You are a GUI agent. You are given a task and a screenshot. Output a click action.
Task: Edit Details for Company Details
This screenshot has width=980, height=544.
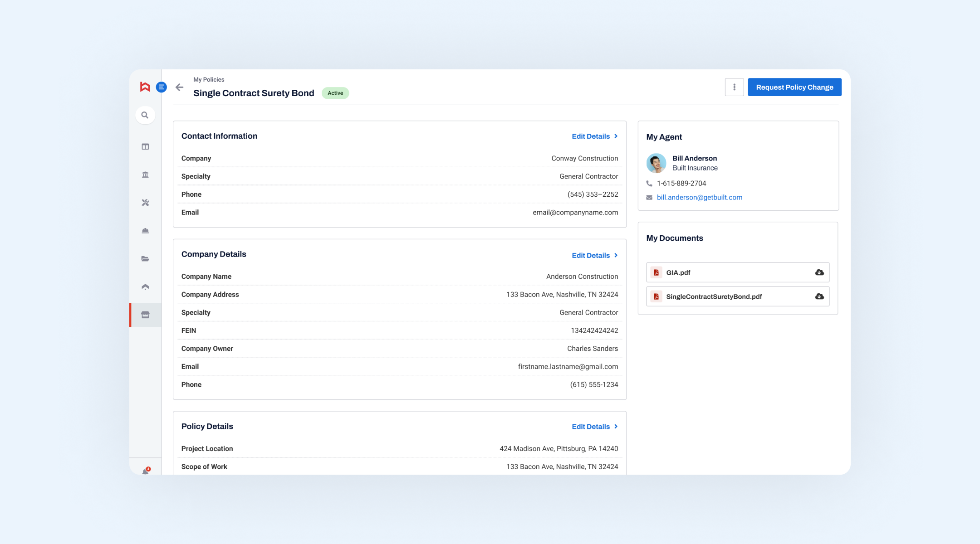click(x=594, y=256)
